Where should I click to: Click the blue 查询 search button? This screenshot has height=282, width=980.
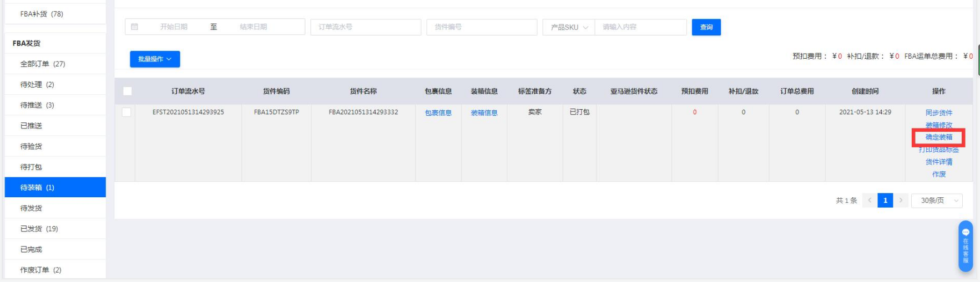point(706,27)
